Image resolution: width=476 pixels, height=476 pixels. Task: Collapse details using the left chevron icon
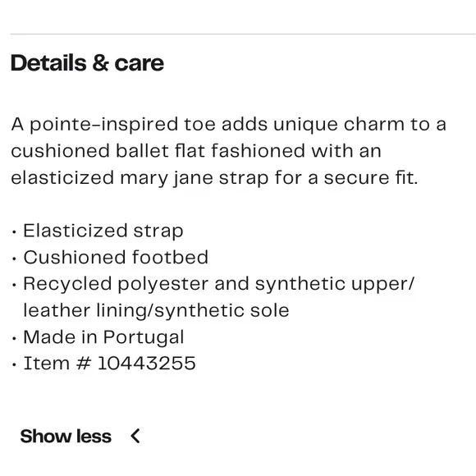(135, 437)
